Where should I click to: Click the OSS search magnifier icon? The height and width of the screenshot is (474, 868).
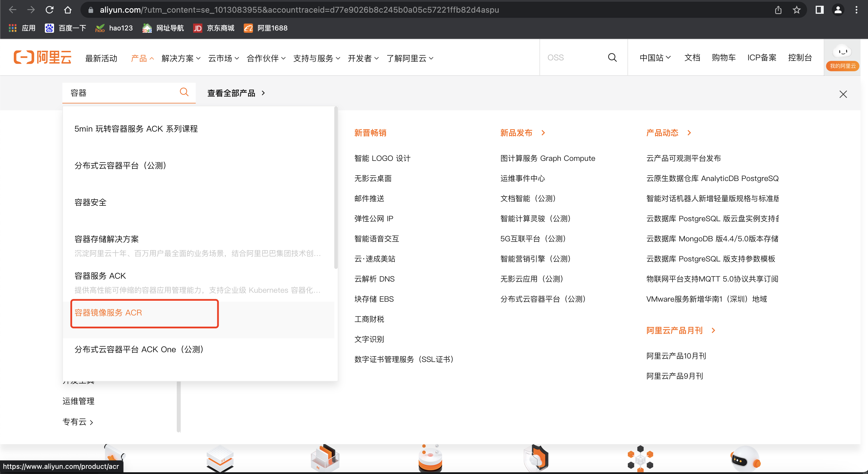coord(612,58)
